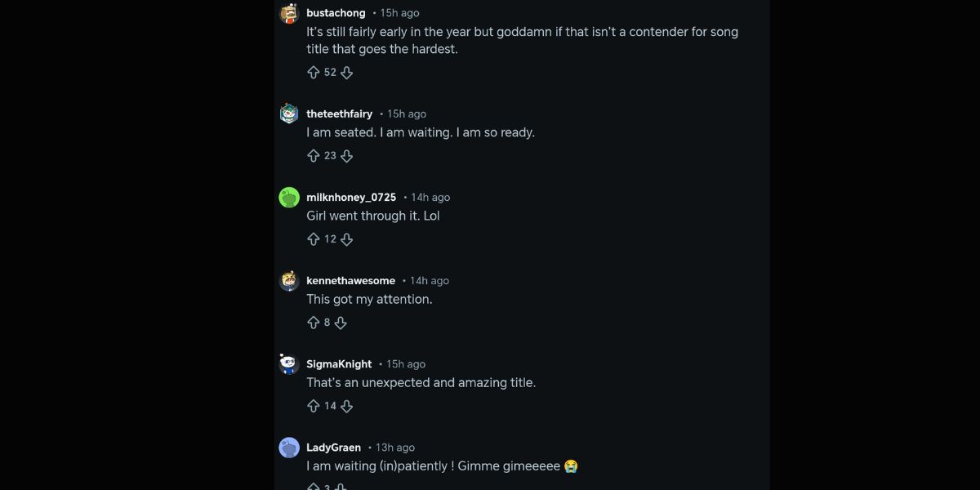Click LadyGraen's avatar image
The width and height of the screenshot is (980, 490).
point(289,448)
